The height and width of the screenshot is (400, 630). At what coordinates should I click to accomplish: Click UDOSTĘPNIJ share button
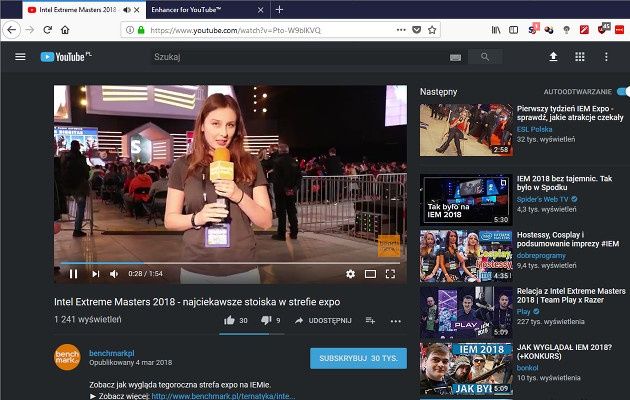[x=323, y=320]
